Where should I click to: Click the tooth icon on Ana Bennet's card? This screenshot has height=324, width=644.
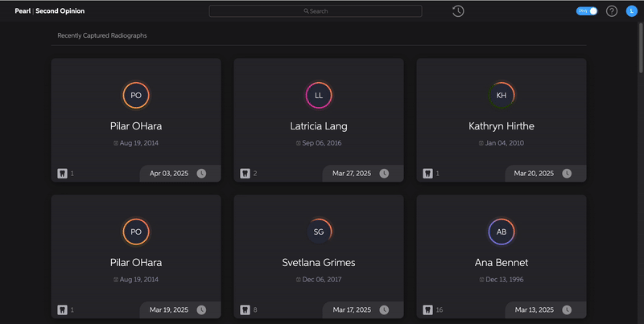pos(427,309)
